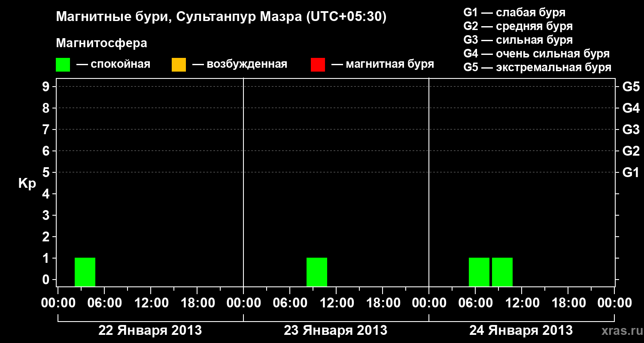Click the '— спокойная' legend label
This screenshot has height=343, width=644.
[113, 64]
